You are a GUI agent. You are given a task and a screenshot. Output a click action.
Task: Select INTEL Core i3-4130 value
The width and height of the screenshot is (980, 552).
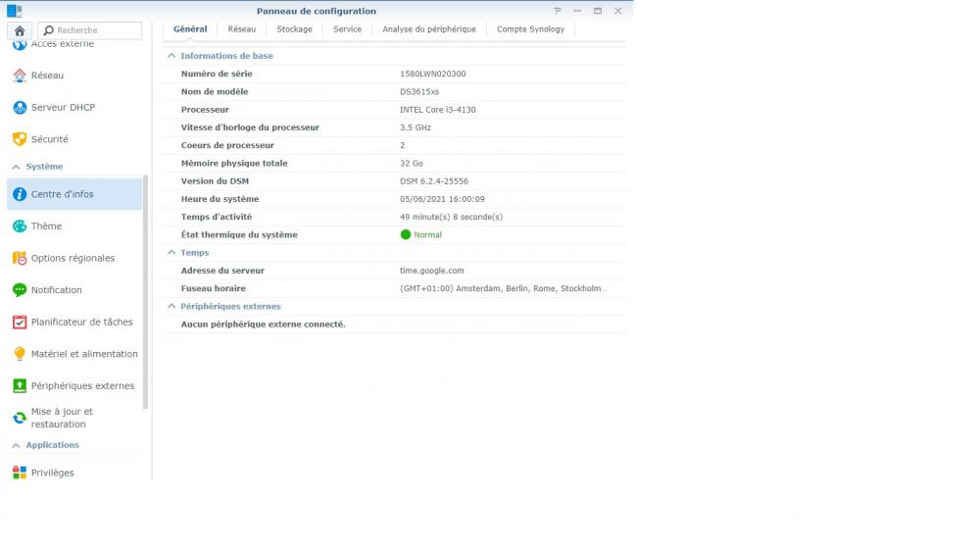(437, 110)
